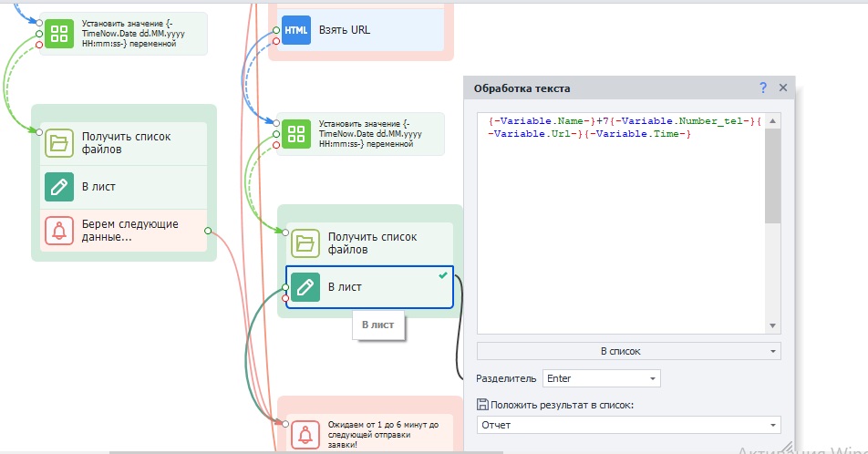Open the Отчет list selection dropdown

628,425
